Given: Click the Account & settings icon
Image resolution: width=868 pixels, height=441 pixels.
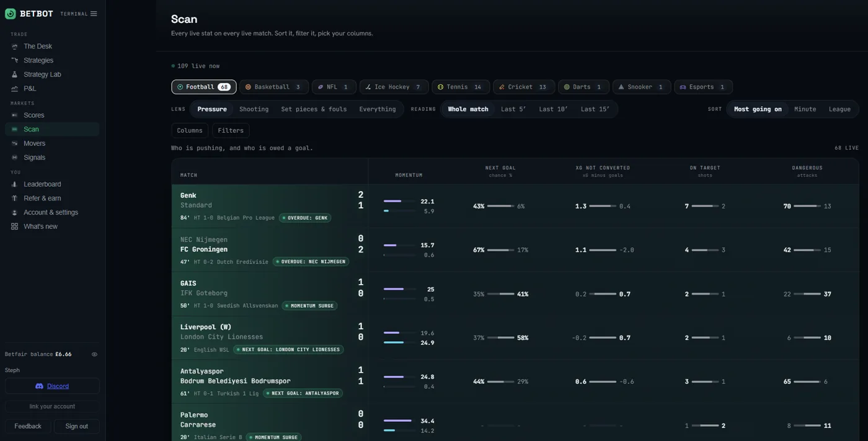Looking at the screenshot, I should click(14, 213).
